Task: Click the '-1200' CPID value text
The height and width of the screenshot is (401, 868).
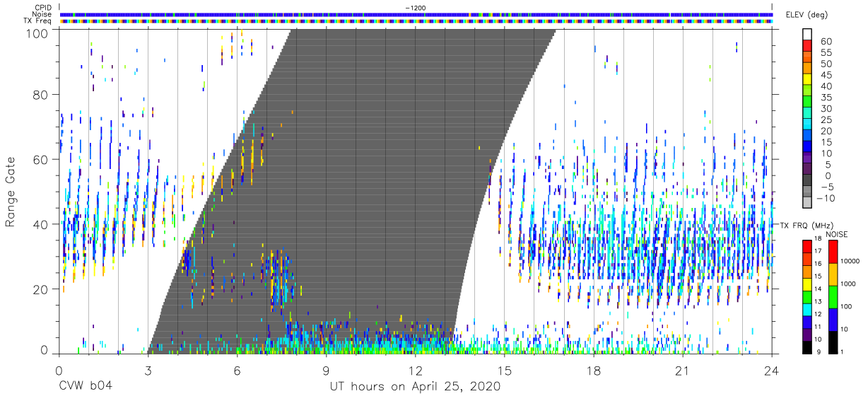Action: coord(416,8)
